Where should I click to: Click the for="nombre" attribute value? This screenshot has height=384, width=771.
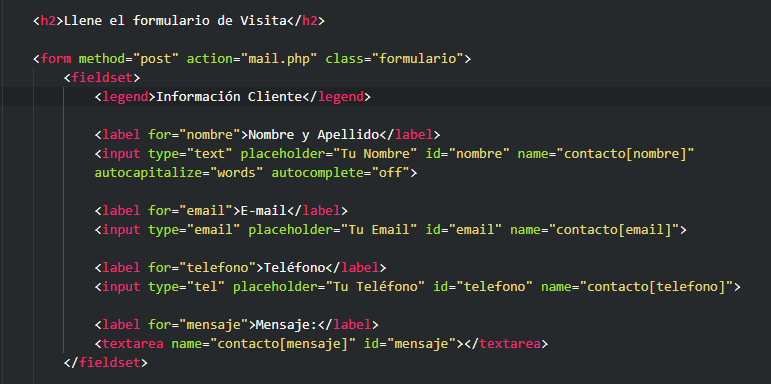[209, 135]
